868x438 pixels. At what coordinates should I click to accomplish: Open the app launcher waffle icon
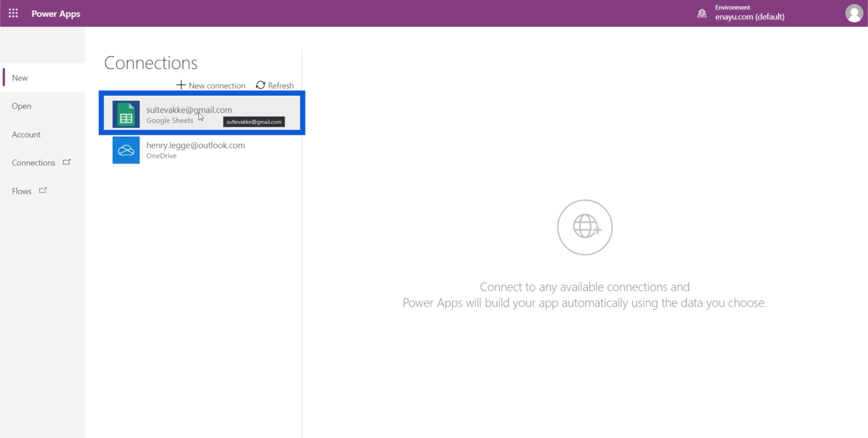click(13, 13)
